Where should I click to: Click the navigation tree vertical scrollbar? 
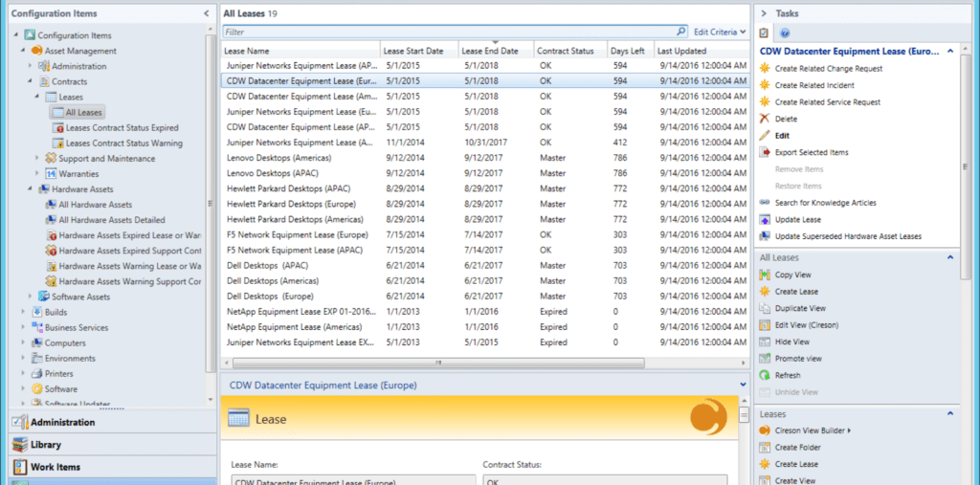coord(211,202)
